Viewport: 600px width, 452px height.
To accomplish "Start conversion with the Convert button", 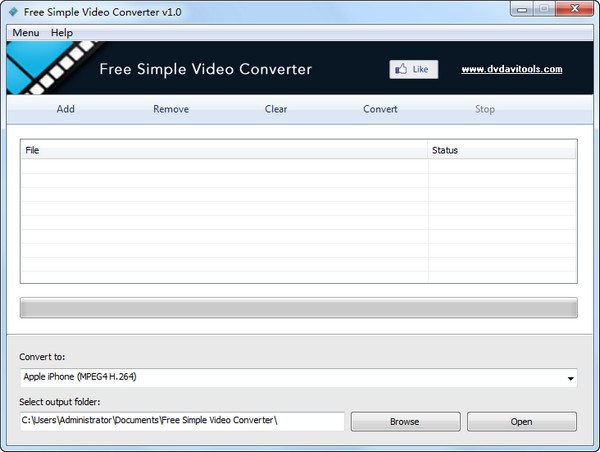I will click(x=380, y=109).
